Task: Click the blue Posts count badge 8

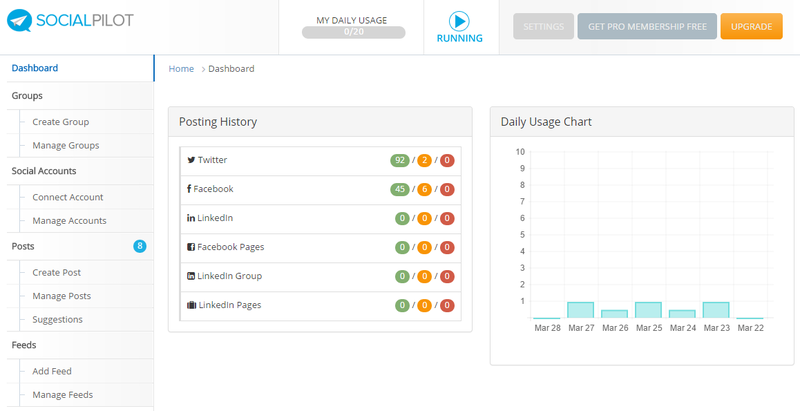Action: (x=140, y=247)
